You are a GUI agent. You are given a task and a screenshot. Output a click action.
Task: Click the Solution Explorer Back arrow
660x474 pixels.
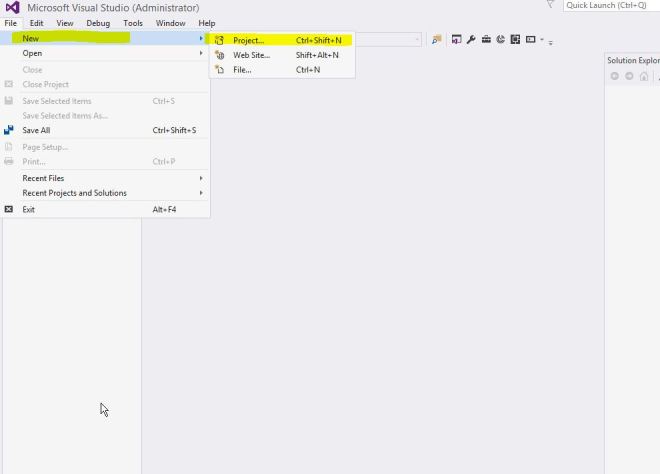tap(615, 76)
